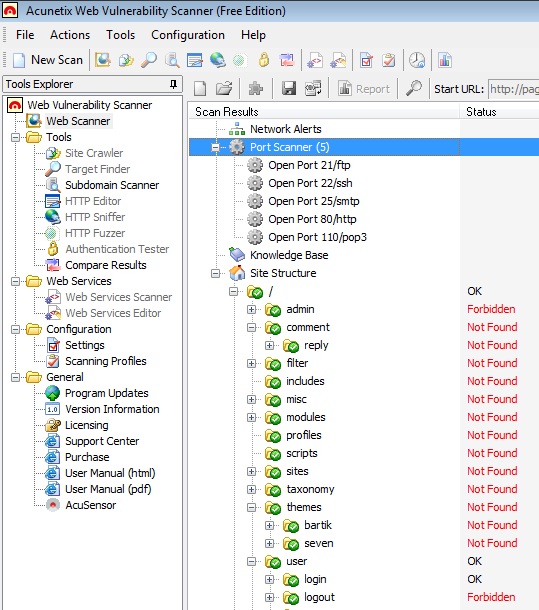
Task: Open Version Information in the General section
Action: pos(112,409)
